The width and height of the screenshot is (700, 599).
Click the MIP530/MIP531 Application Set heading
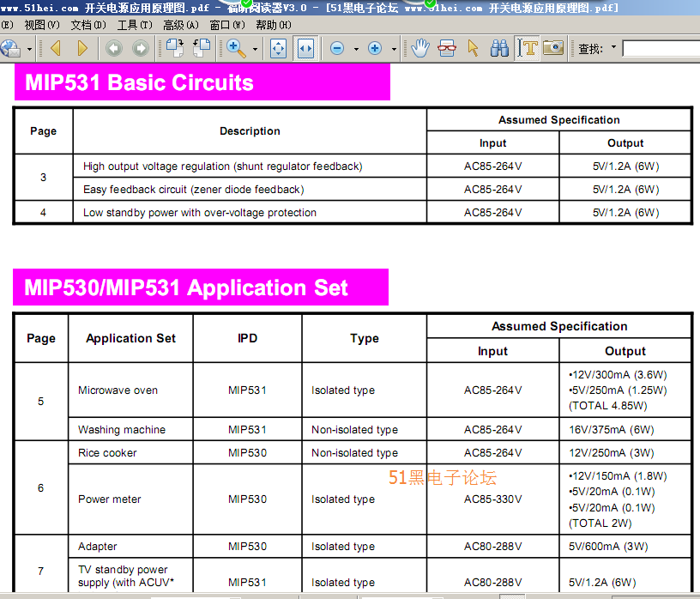click(x=185, y=287)
